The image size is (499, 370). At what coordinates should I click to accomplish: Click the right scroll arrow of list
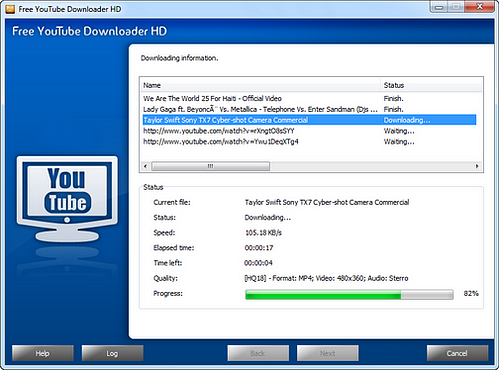(x=477, y=166)
